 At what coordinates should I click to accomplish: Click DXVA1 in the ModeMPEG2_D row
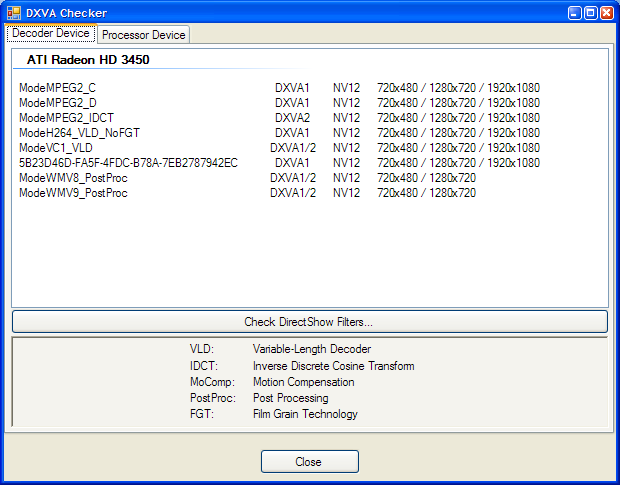click(292, 103)
